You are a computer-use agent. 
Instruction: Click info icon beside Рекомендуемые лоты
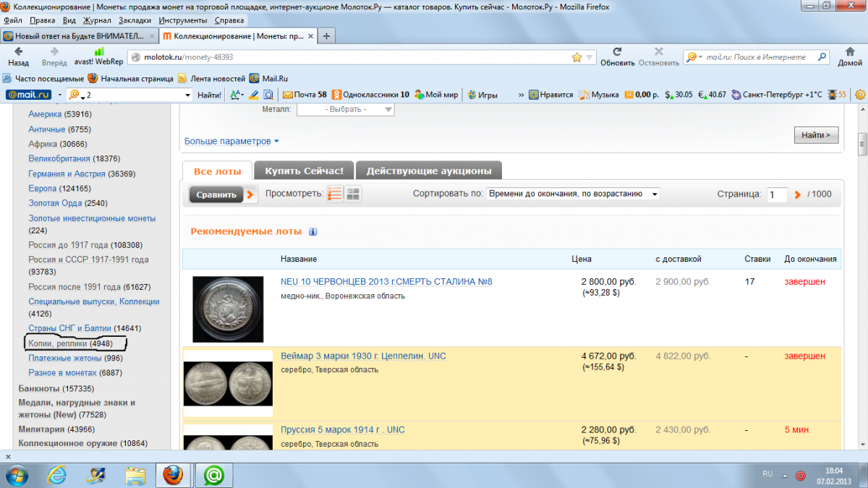click(x=313, y=232)
